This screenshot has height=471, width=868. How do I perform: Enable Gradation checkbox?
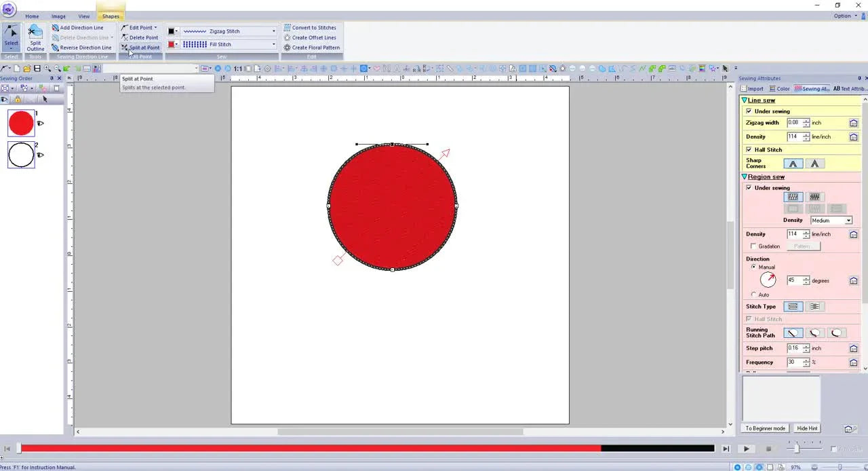click(753, 246)
